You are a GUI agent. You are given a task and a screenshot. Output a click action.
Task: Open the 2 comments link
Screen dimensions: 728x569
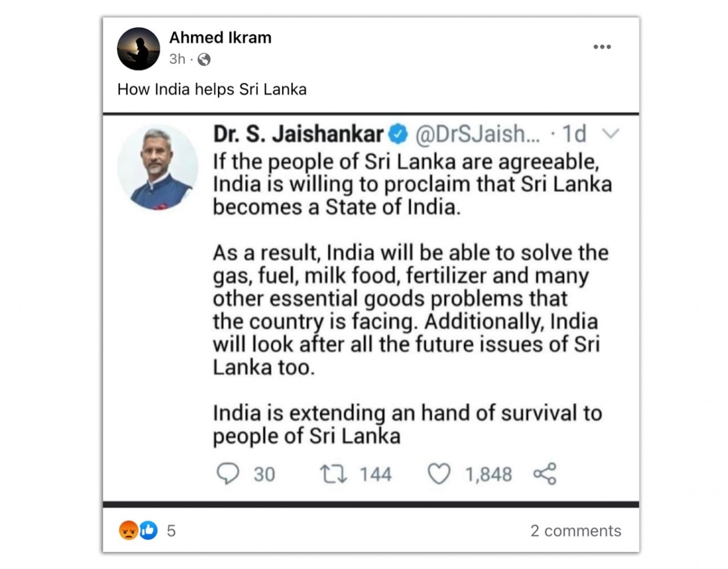(x=576, y=531)
